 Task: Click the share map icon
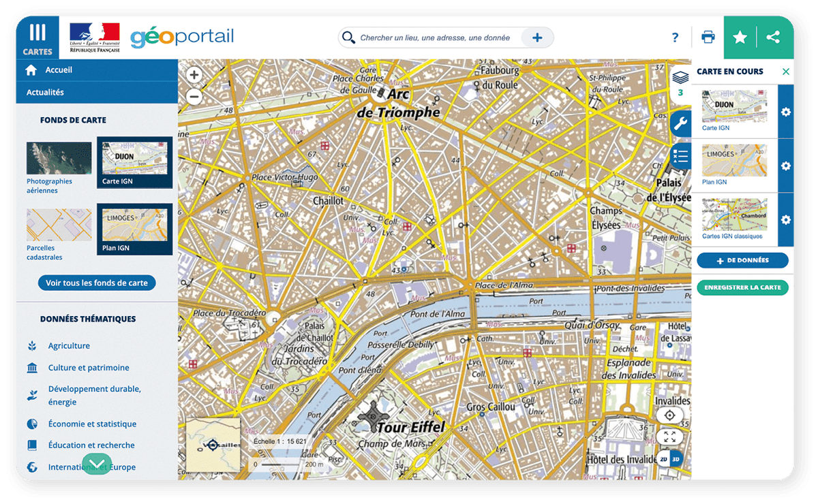tap(773, 37)
